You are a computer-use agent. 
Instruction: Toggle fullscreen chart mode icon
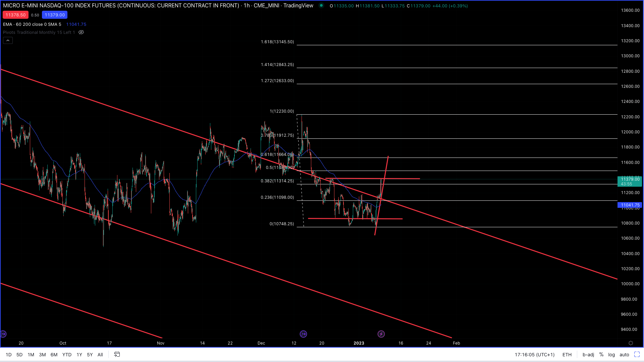[637, 355]
